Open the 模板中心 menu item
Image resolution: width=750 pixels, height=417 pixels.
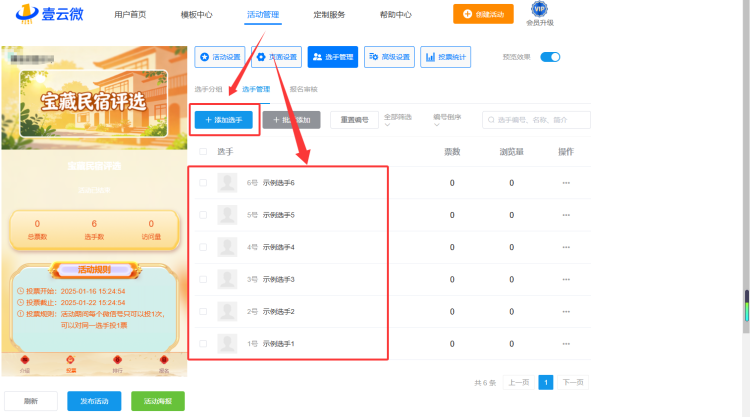pyautogui.click(x=196, y=14)
